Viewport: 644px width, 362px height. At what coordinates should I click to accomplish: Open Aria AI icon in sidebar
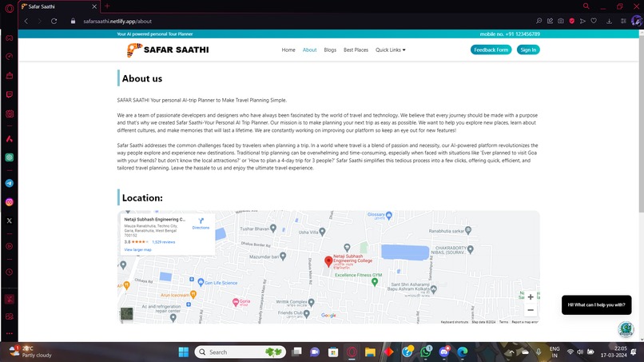click(9, 139)
